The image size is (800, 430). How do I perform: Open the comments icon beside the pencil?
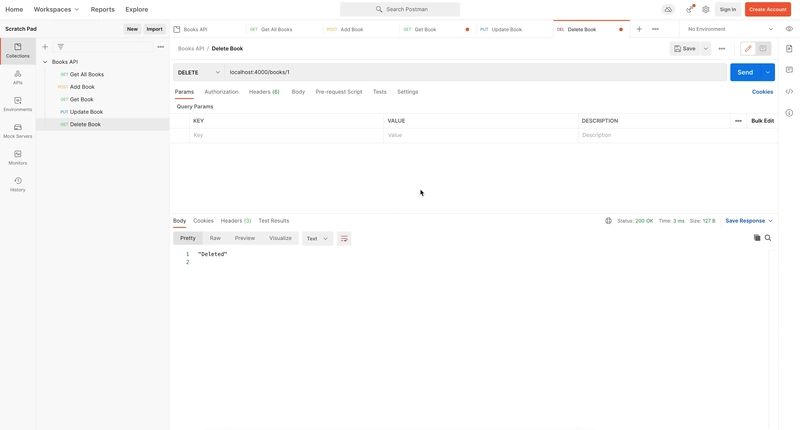(763, 48)
